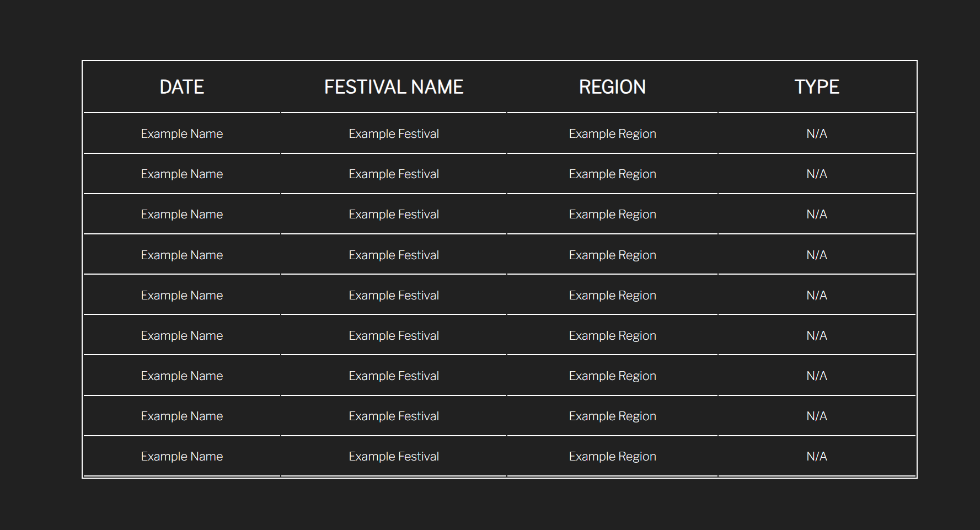Image resolution: width=980 pixels, height=530 pixels.
Task: Select the REGION column header
Action: [612, 87]
